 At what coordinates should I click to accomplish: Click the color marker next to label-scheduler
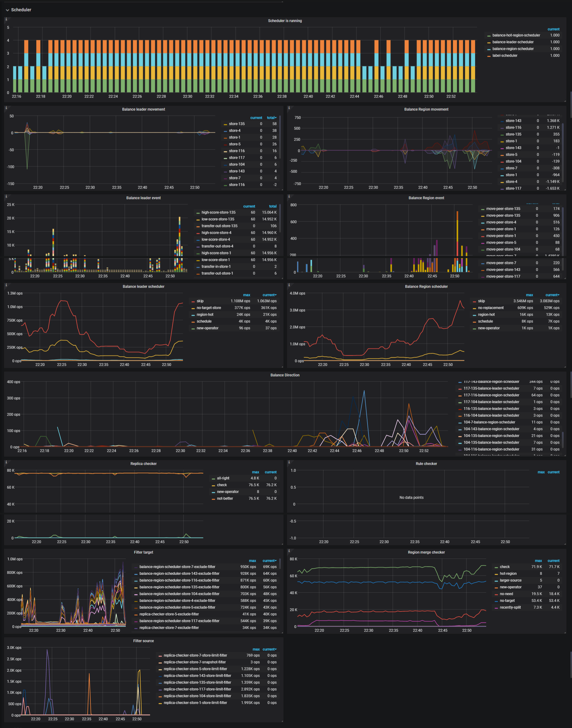[x=488, y=56]
